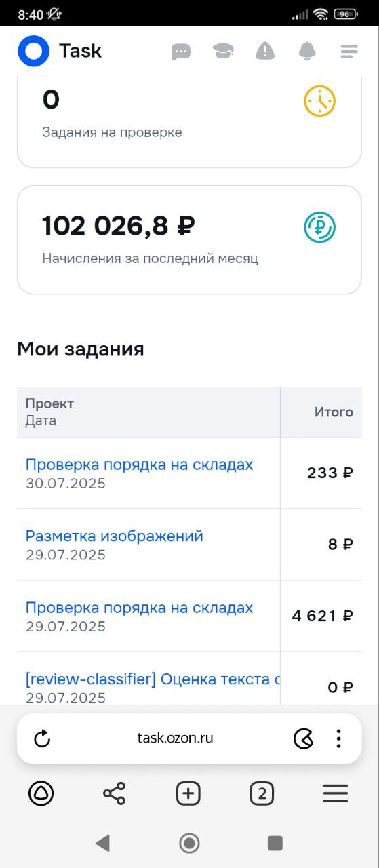Click the Alice assistant browser icon

tap(41, 793)
